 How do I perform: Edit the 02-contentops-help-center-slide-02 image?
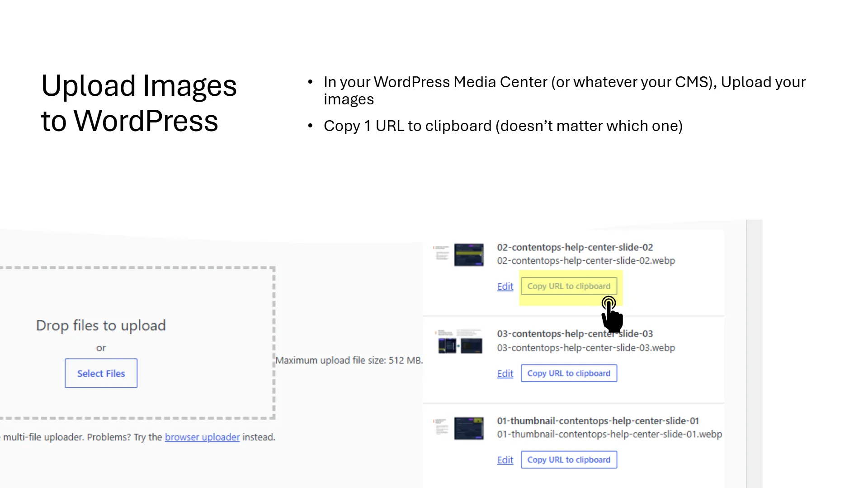pyautogui.click(x=505, y=286)
